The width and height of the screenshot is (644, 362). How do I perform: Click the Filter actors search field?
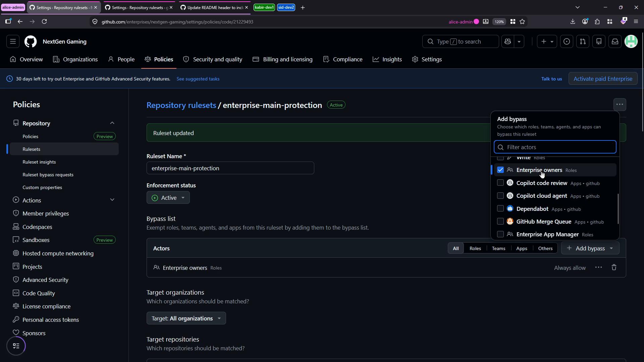click(x=555, y=147)
